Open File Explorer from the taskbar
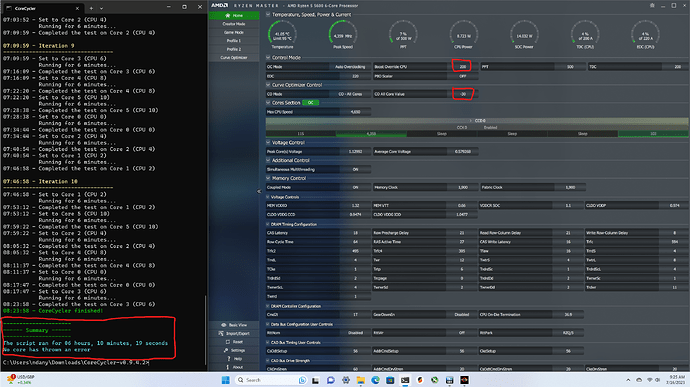 (360, 380)
